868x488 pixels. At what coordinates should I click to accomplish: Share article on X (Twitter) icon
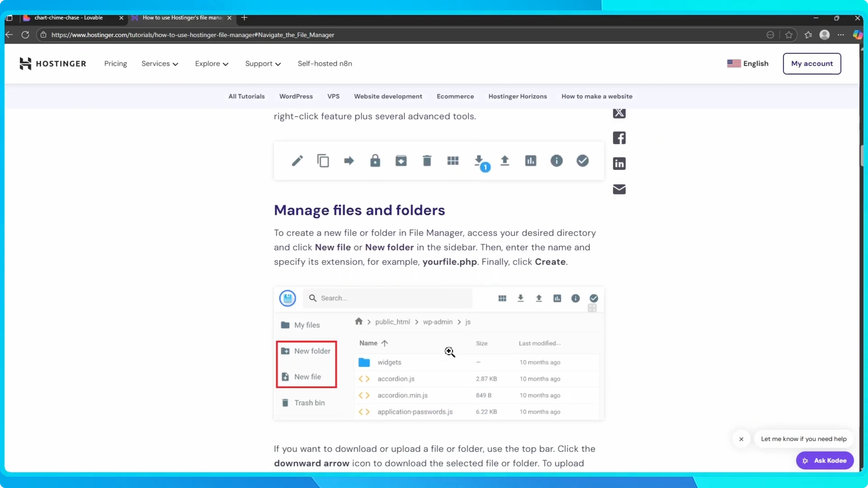coord(619,113)
